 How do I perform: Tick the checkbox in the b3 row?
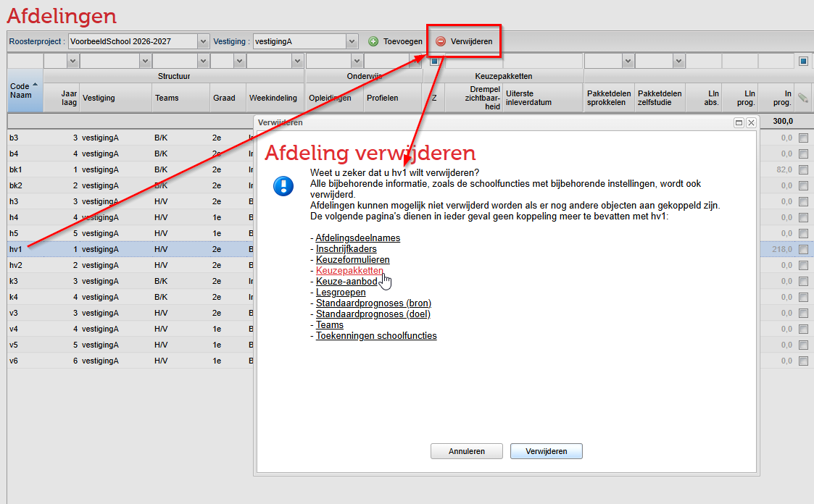point(803,138)
